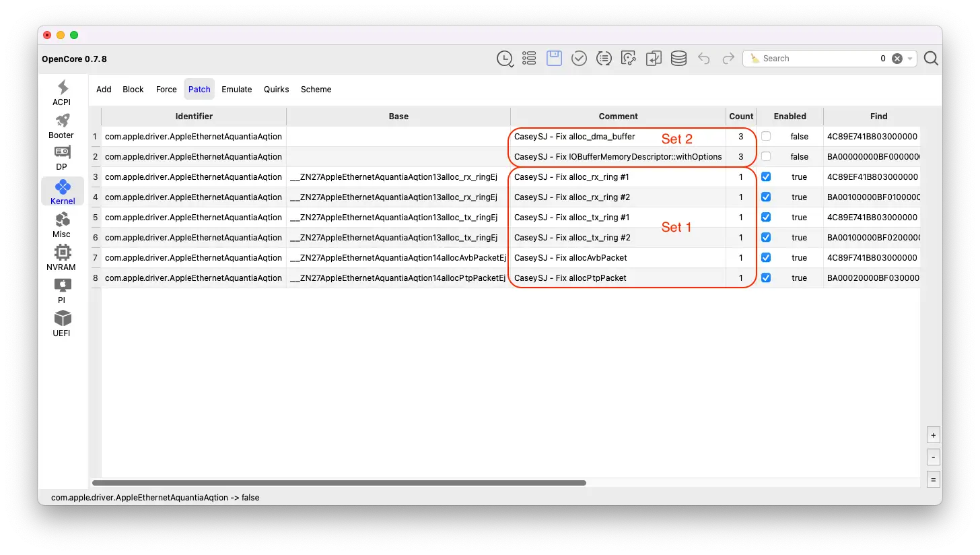Disable the Fix allocPtpPacket patch checkbox
The height and width of the screenshot is (555, 980).
coord(765,278)
